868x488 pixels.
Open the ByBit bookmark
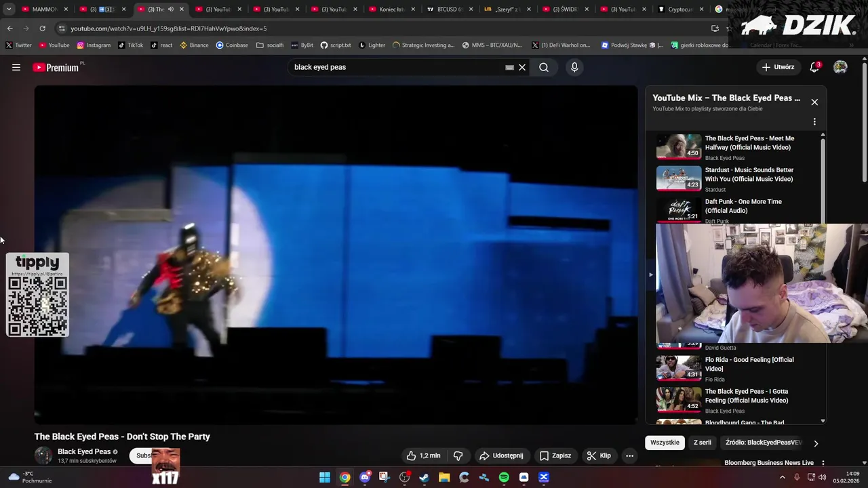click(302, 45)
